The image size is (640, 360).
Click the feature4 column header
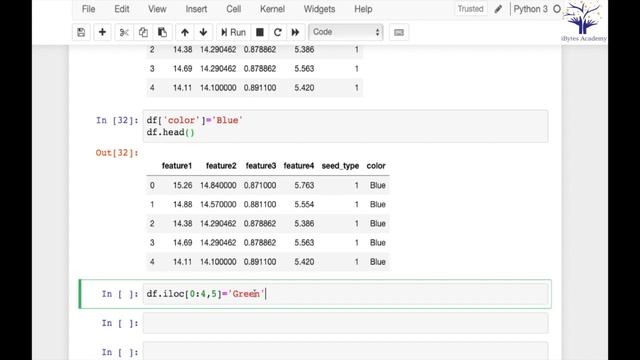(299, 166)
